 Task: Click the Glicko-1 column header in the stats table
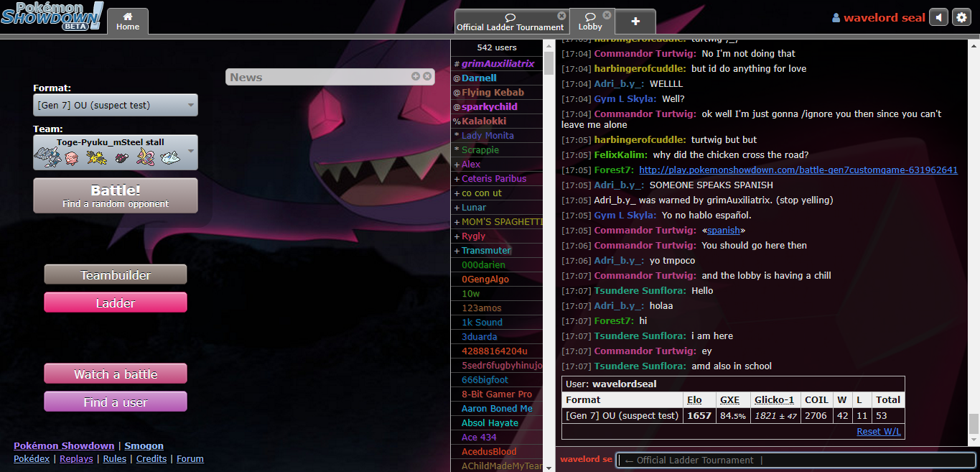pos(774,399)
